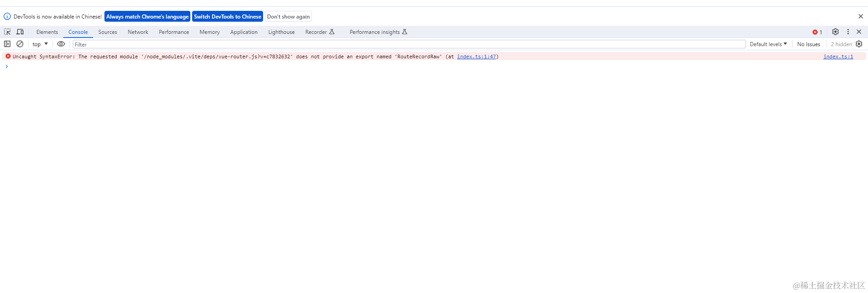Click the console prompt chevron
This screenshot has height=293, width=868.
[6, 66]
